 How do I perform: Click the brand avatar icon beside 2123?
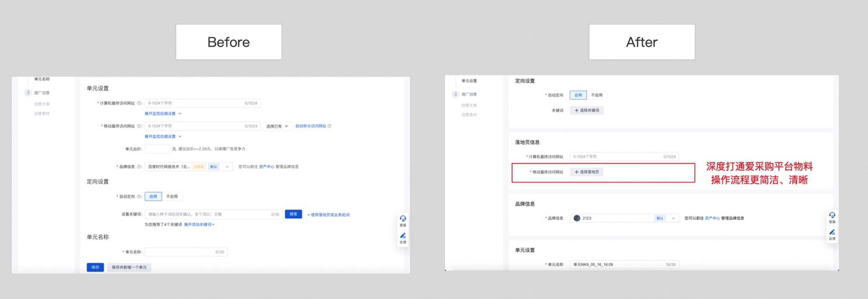pos(577,218)
